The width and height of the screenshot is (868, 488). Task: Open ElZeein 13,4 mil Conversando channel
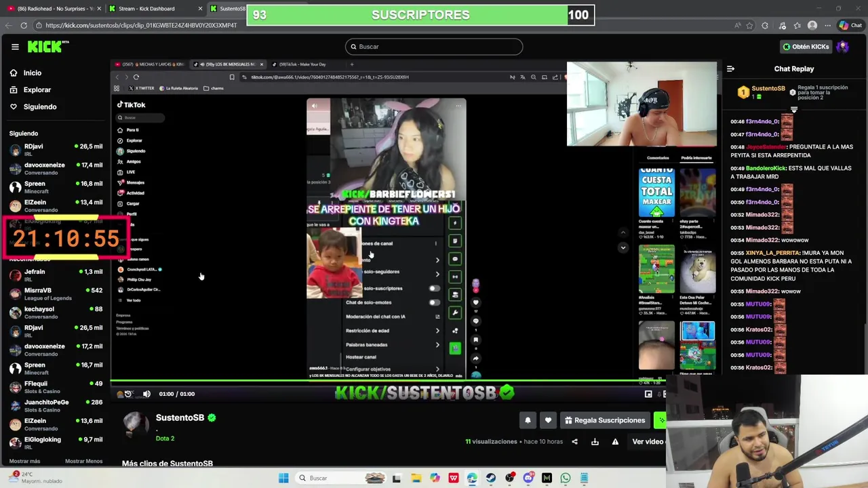pyautogui.click(x=56, y=206)
